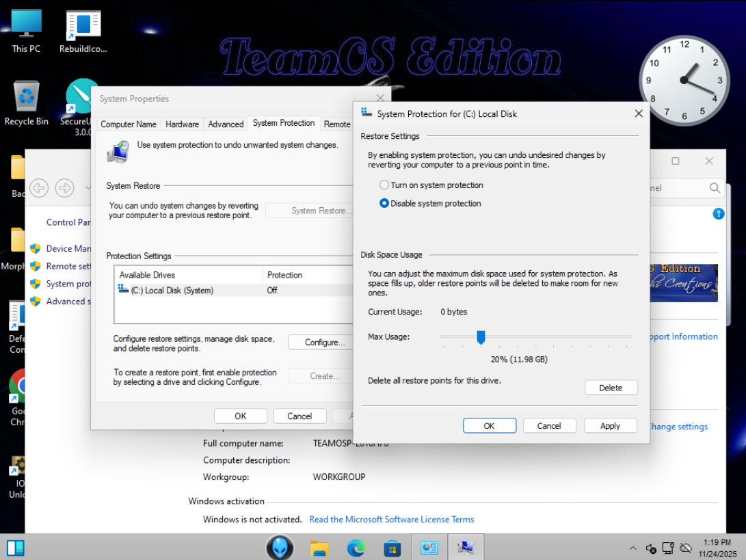
Task: Open System protection sidebar link
Action: click(68, 284)
